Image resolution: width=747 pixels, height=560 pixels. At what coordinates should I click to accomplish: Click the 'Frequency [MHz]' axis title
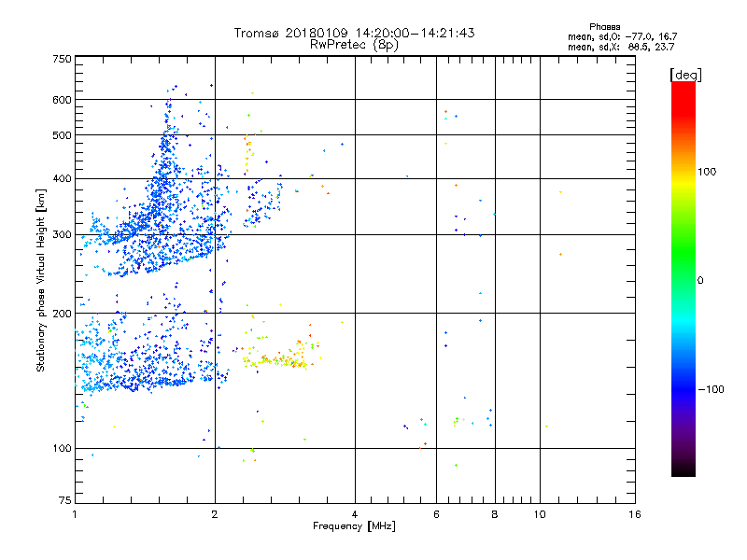354,526
